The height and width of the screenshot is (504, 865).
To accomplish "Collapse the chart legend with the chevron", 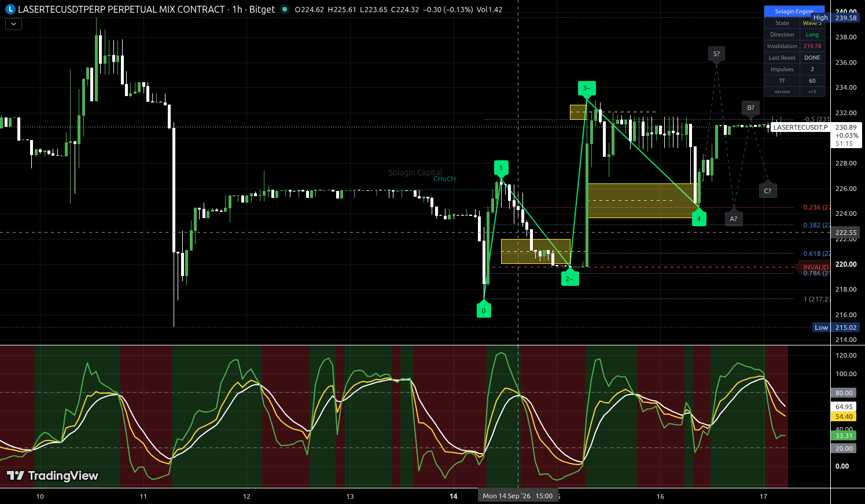I will pos(13,24).
